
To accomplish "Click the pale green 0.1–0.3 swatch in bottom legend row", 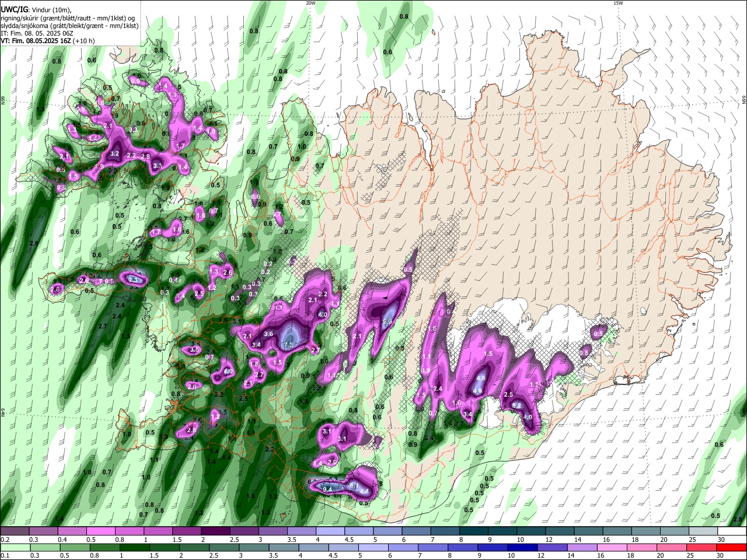I will 15,547.
